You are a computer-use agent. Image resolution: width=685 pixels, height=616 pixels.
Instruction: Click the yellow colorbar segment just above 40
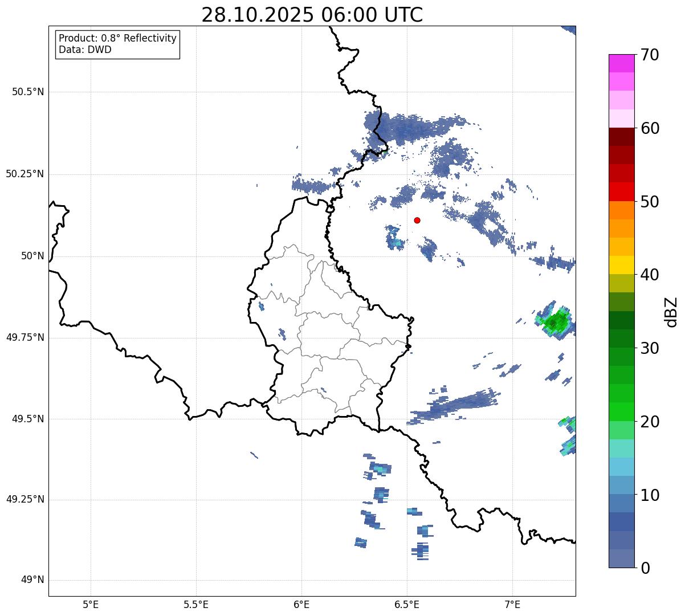pos(621,266)
